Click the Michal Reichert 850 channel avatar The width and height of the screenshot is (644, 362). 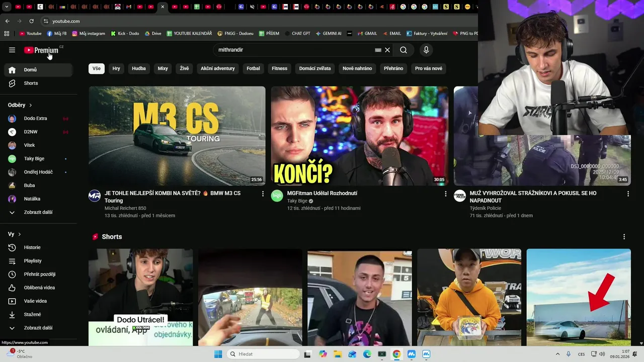(x=95, y=196)
